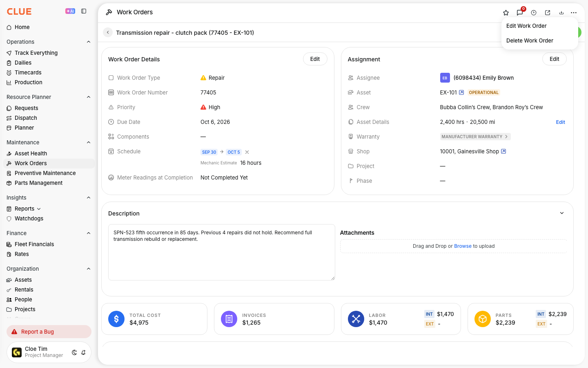Open the comments icon with red badge
588x368 pixels.
[x=520, y=13]
